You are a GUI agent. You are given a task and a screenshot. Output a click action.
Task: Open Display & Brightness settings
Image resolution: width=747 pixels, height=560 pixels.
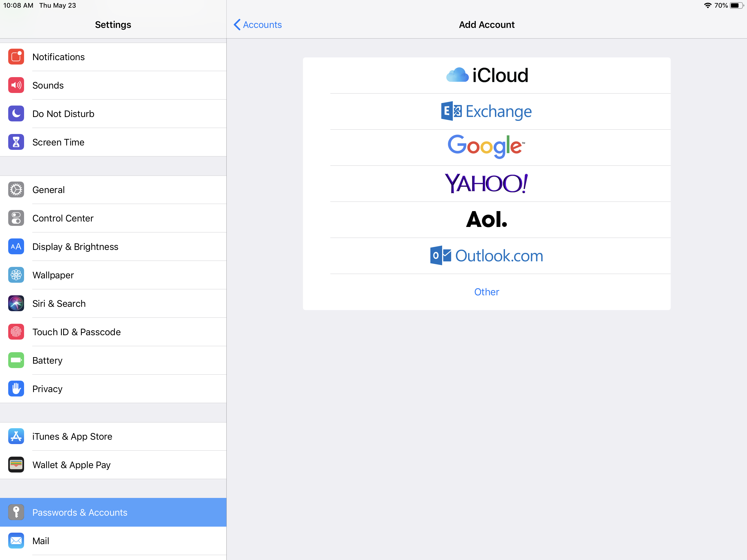pyautogui.click(x=75, y=247)
